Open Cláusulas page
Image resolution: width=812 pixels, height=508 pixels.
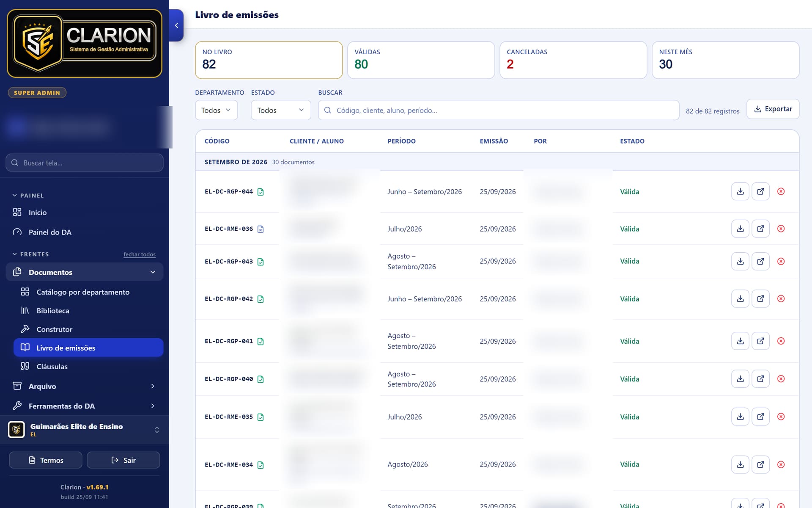(x=88, y=367)
